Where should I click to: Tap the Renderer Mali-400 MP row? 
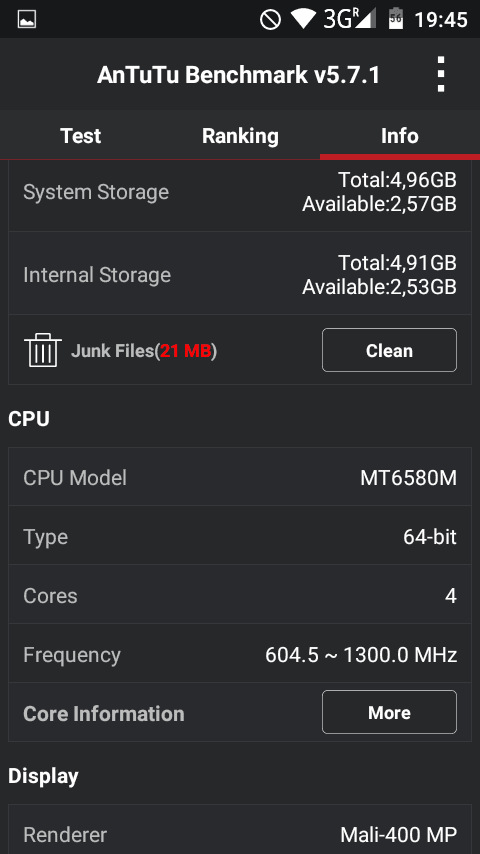240,830
